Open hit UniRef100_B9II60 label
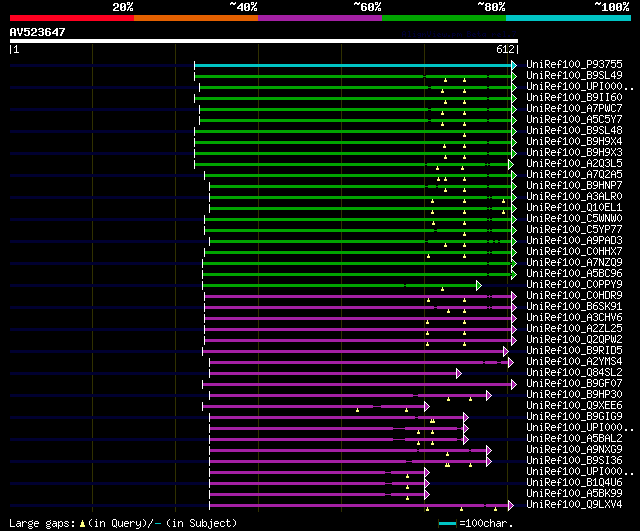The width and height of the screenshot is (640, 531). click(574, 98)
